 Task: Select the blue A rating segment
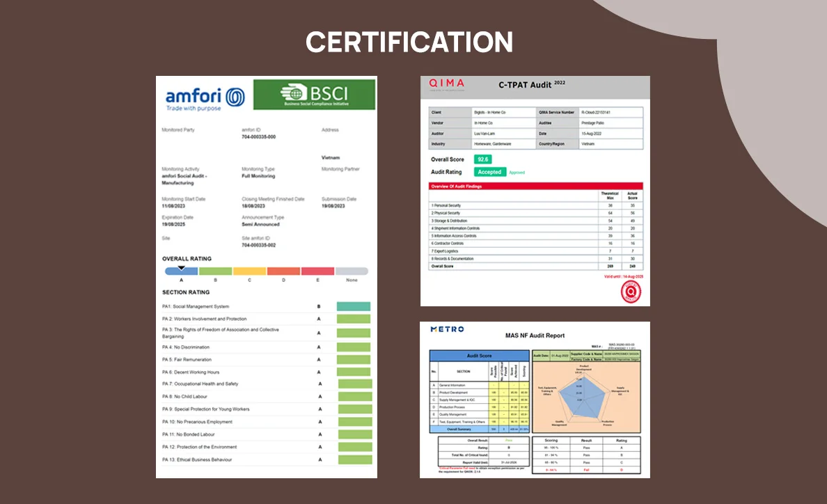point(182,271)
